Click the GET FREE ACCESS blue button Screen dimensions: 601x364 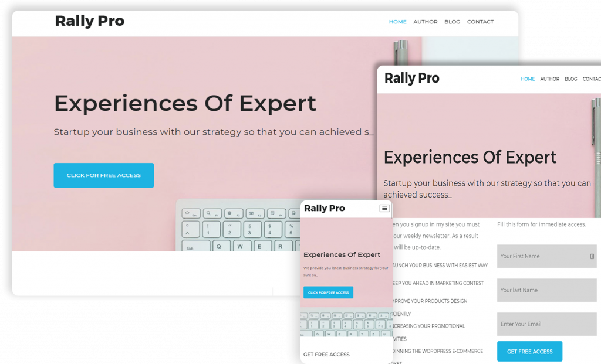point(529,351)
